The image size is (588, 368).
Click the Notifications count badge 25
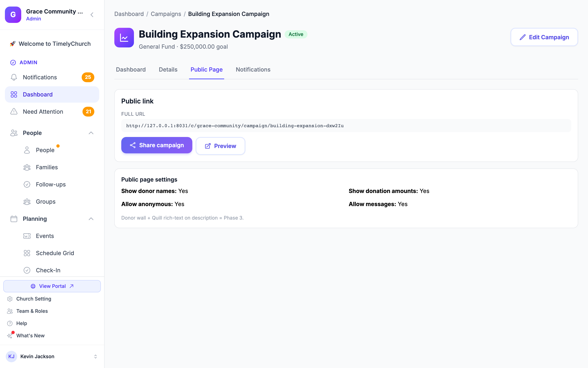pyautogui.click(x=88, y=77)
